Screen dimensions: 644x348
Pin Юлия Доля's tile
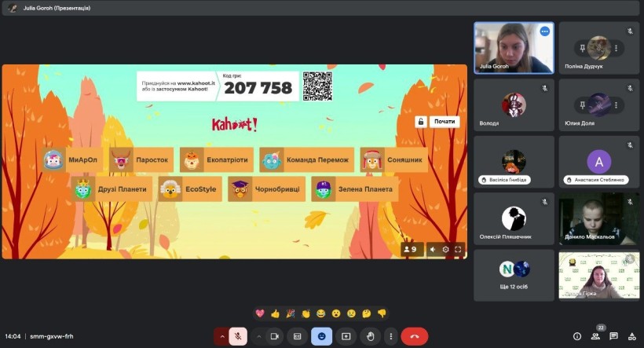coord(582,105)
